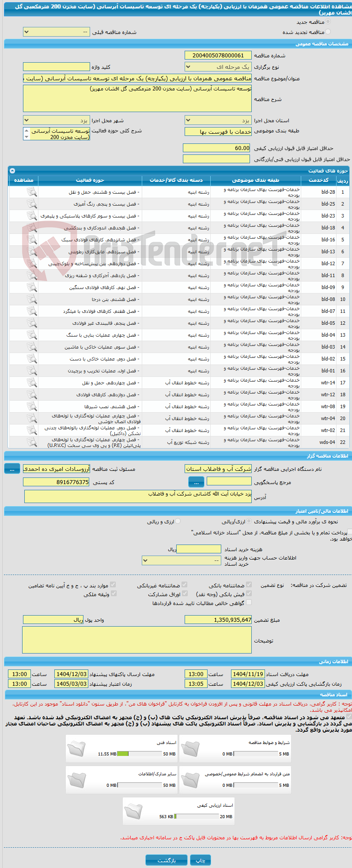Open استان محل اجرا dropdown

[x=218, y=120]
